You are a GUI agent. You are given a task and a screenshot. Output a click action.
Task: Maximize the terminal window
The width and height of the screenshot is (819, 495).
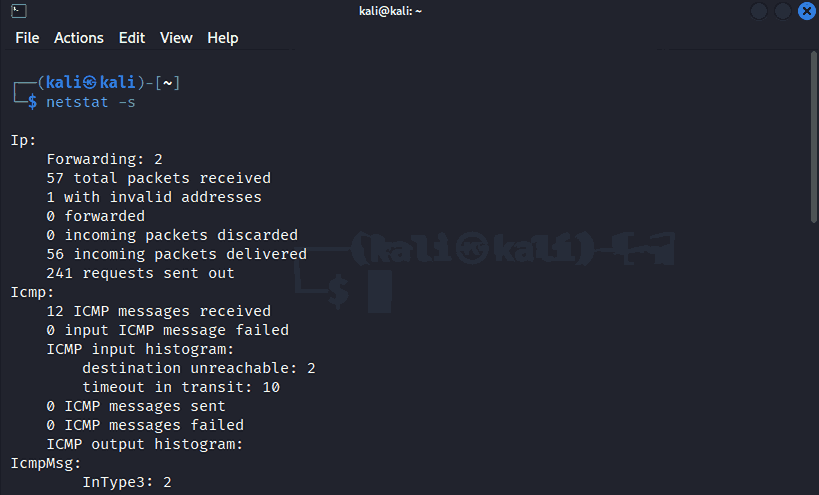783,11
